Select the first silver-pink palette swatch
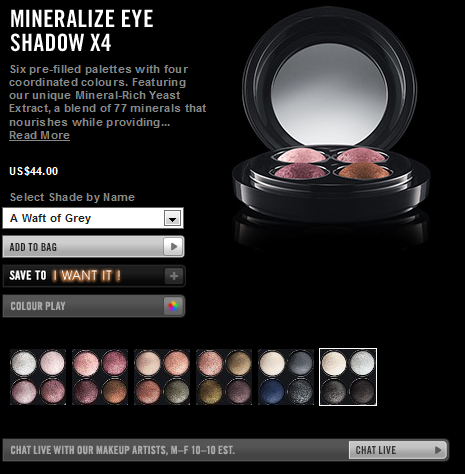 point(38,377)
